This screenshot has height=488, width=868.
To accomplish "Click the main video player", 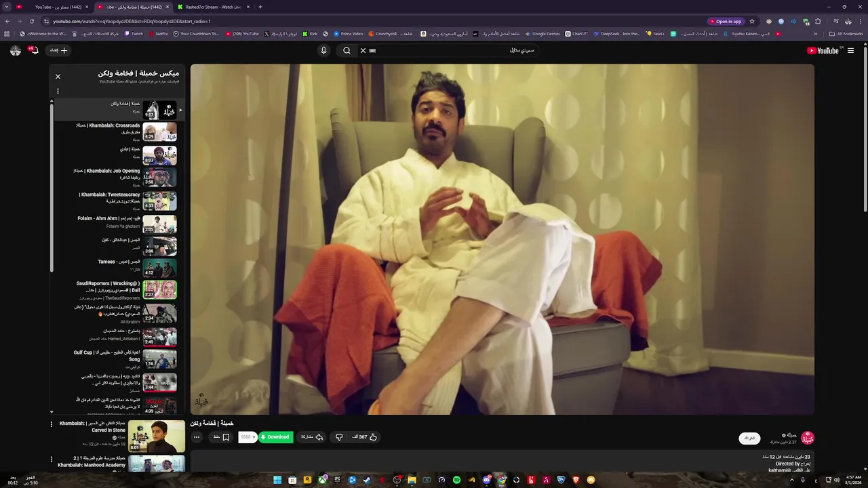I will pyautogui.click(x=502, y=239).
